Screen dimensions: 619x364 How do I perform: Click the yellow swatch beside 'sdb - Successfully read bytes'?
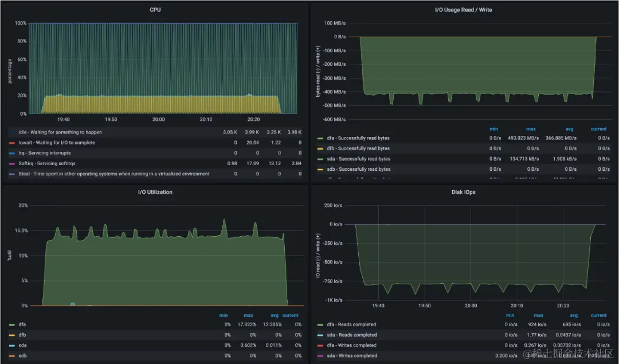[x=320, y=169]
